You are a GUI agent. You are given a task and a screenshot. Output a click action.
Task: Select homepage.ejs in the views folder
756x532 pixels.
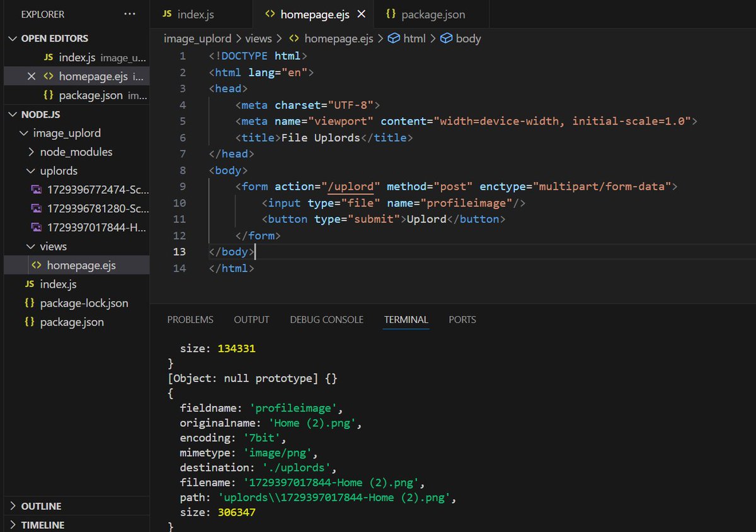[x=76, y=265]
